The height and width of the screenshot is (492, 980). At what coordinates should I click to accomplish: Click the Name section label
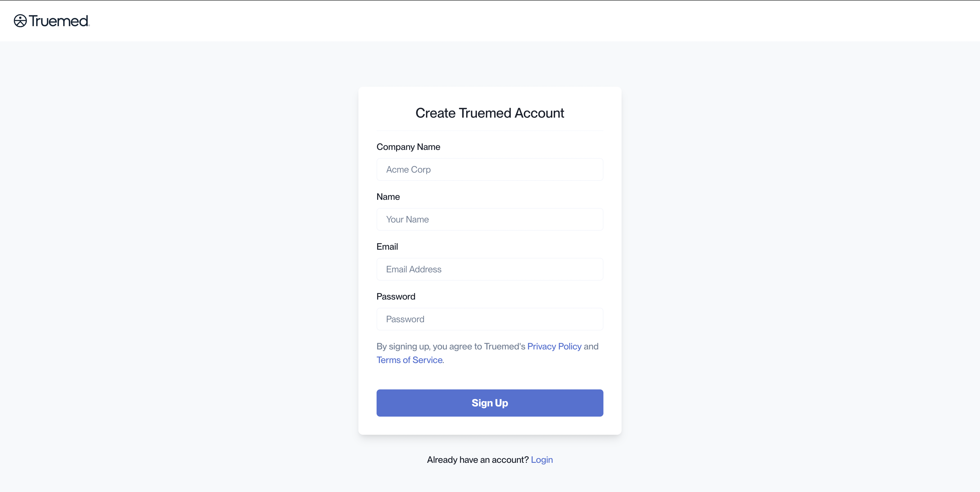coord(388,197)
